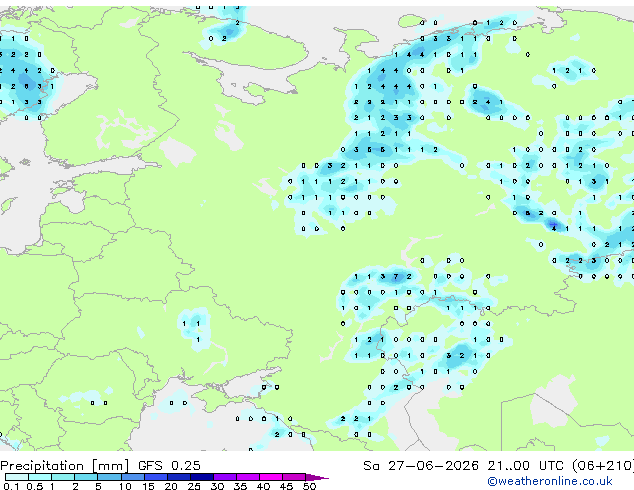Click the "Sa 27-06-2026" date text
This screenshot has width=634, height=490.
tap(421, 466)
